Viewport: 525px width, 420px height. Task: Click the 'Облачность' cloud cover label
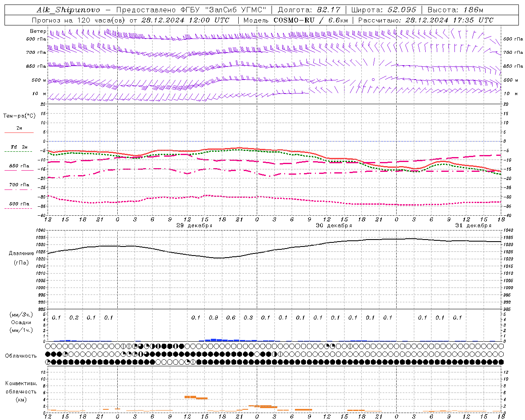[21, 356]
